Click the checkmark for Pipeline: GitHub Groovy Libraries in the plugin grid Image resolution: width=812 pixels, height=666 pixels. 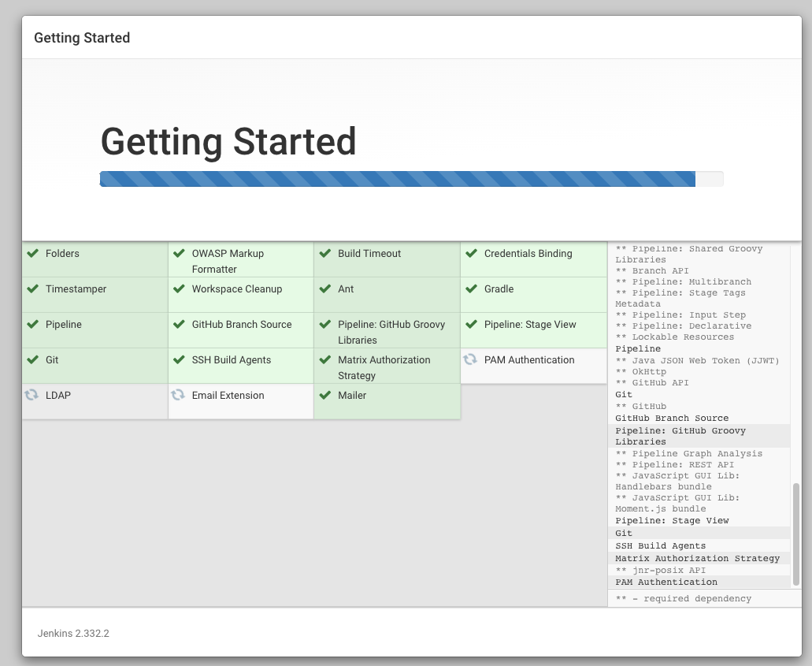click(325, 325)
